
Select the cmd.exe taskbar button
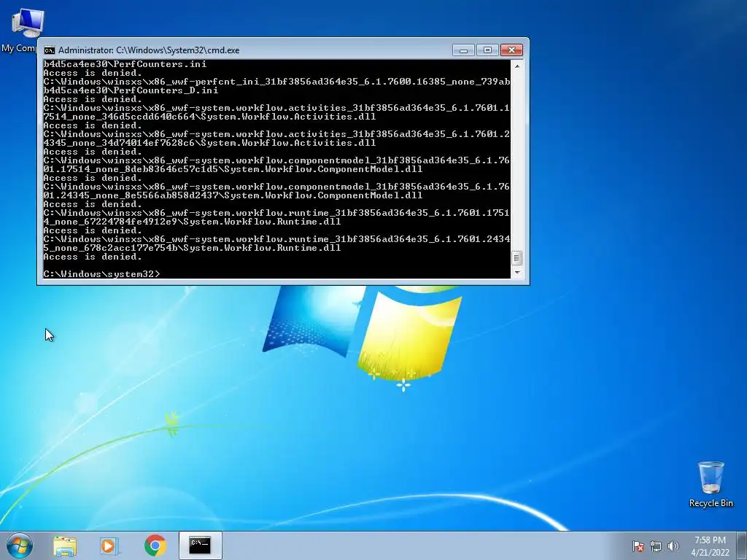point(200,545)
